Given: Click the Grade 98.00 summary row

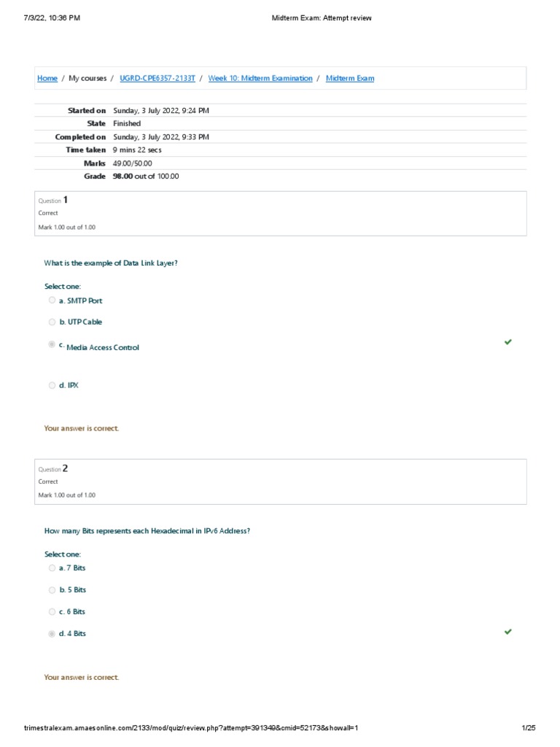Looking at the screenshot, I should tap(146, 177).
